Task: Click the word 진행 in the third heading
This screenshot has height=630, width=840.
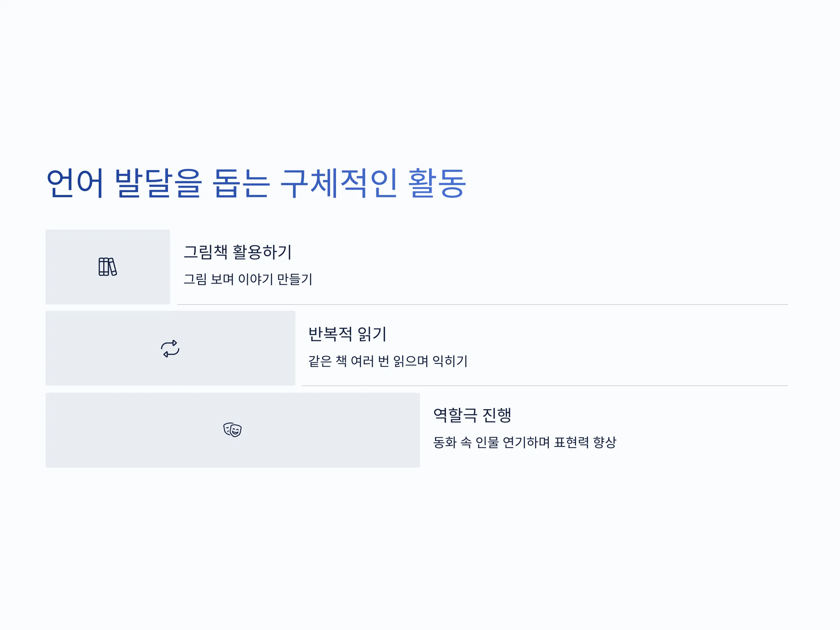Action: pyautogui.click(x=497, y=415)
